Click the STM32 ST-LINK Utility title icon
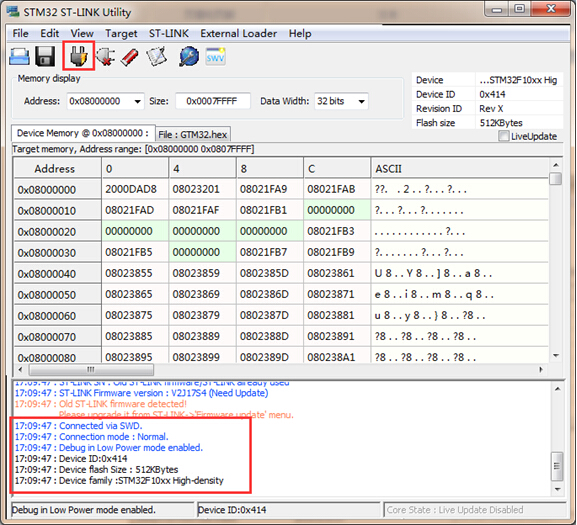This screenshot has width=577, height=525. [13, 11]
